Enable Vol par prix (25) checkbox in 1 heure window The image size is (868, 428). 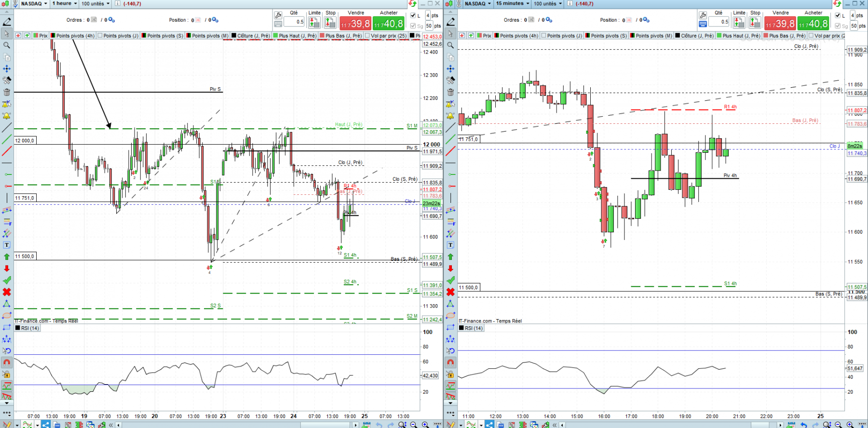coord(367,36)
